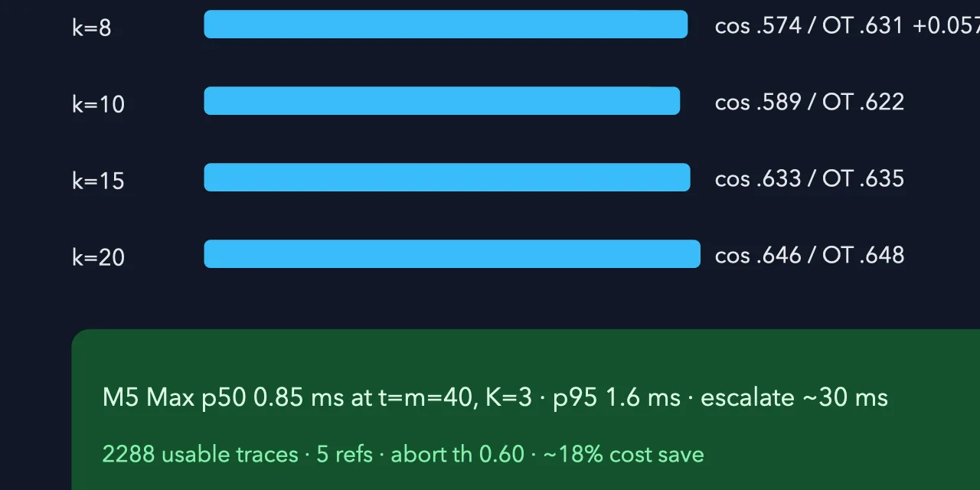980x490 pixels.
Task: Click the blue bar for k=15
Action: coord(447,178)
